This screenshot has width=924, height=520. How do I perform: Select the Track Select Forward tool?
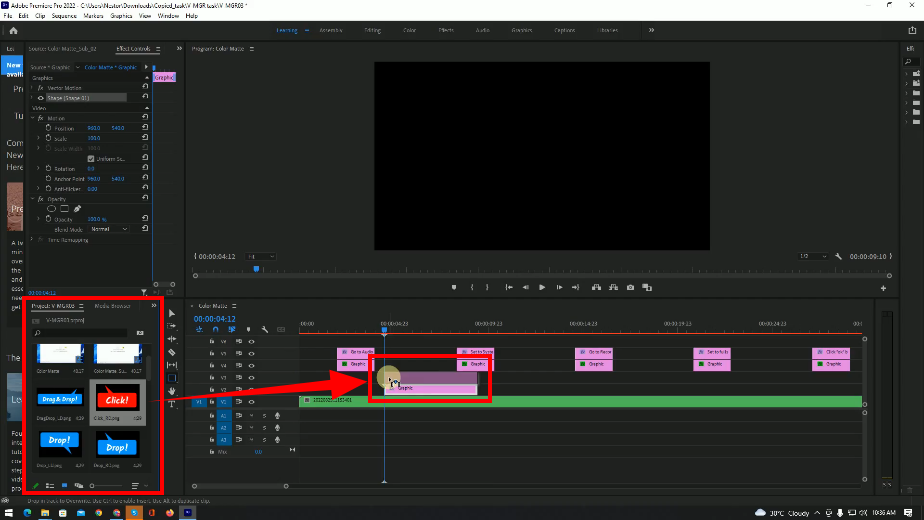click(x=171, y=326)
